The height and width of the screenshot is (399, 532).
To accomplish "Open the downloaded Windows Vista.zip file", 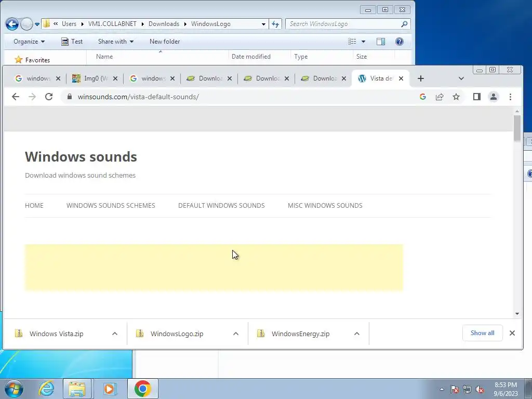I will 56,334.
